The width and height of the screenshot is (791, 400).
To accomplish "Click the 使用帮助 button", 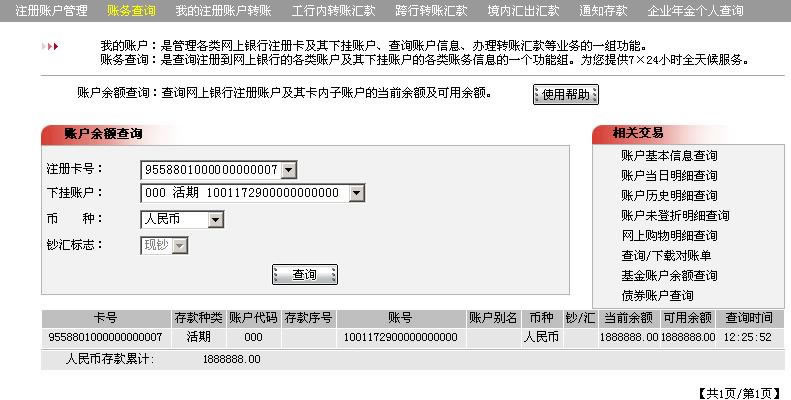I will coord(566,94).
